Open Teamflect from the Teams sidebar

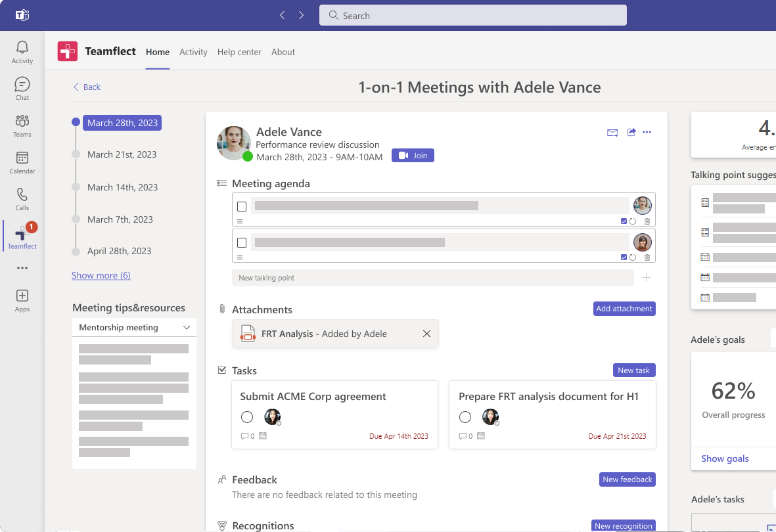pos(22,235)
